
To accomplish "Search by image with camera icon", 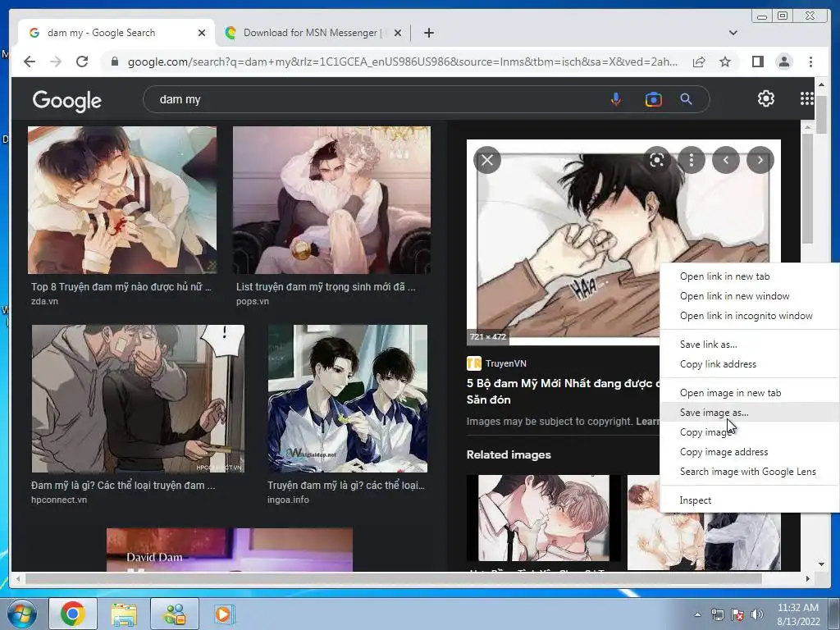I will point(653,99).
